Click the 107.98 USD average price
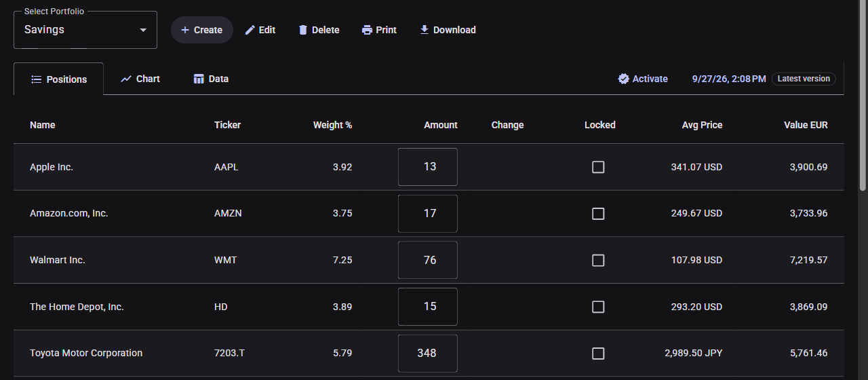 696,260
